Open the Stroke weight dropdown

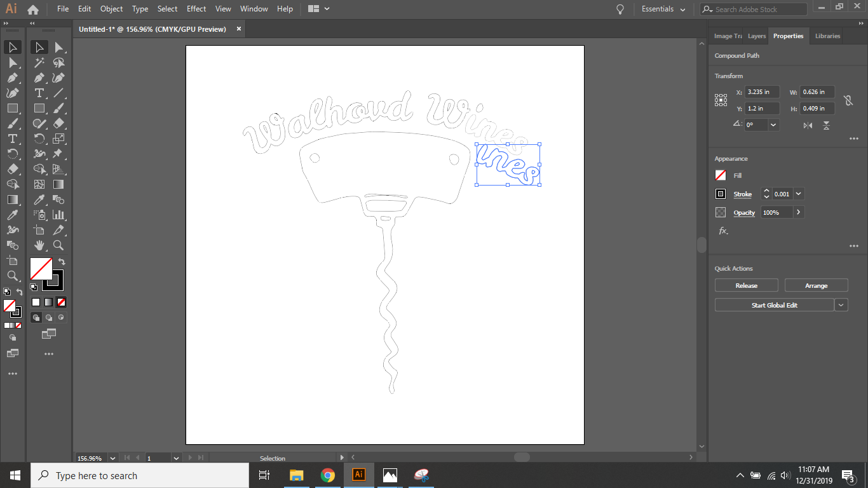(799, 193)
